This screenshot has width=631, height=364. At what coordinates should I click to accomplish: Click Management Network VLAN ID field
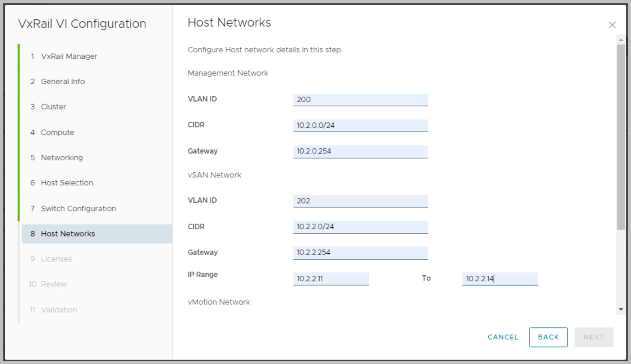360,99
